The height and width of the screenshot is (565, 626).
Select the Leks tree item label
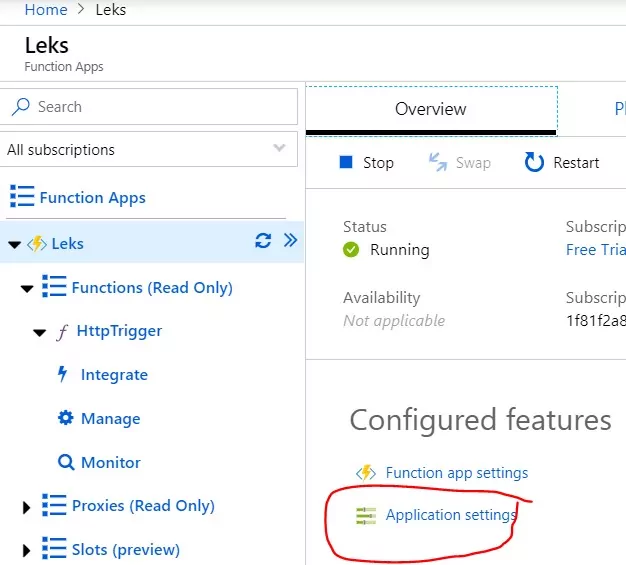click(67, 244)
